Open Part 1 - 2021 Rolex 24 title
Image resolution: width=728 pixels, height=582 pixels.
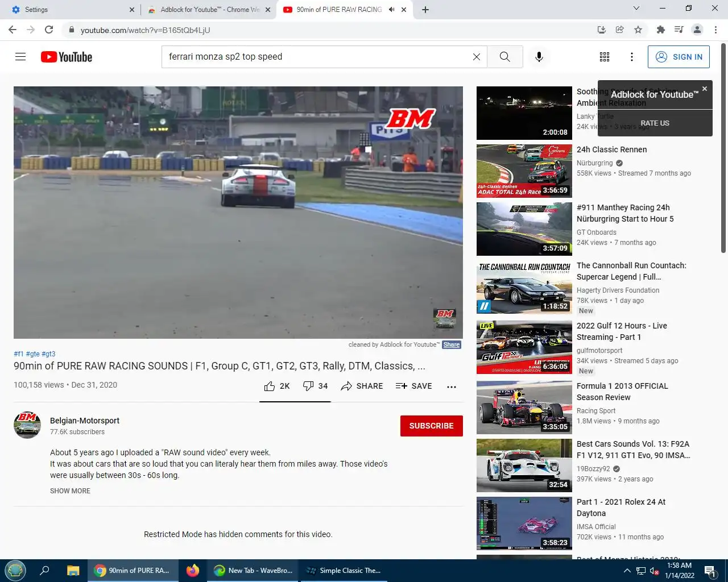(621, 508)
